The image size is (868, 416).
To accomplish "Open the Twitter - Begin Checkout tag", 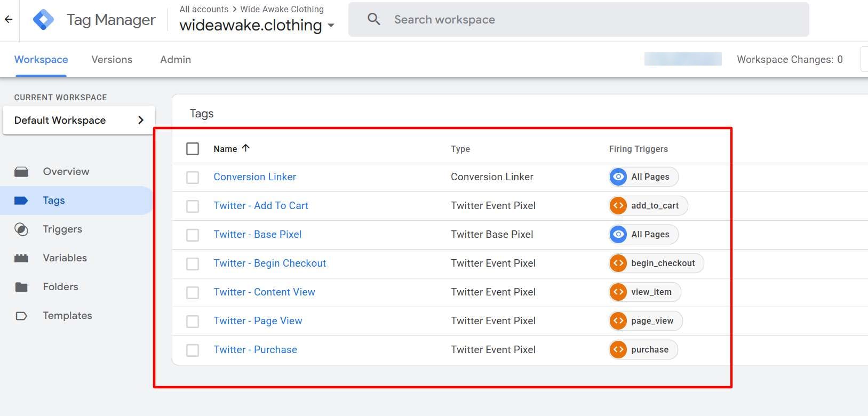I will click(270, 263).
